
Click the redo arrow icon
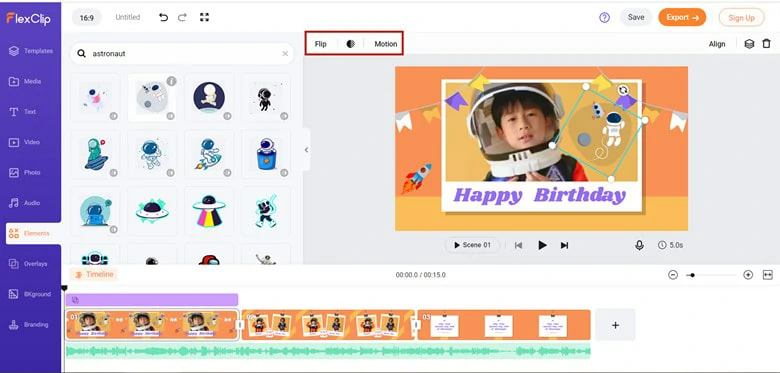(x=182, y=17)
